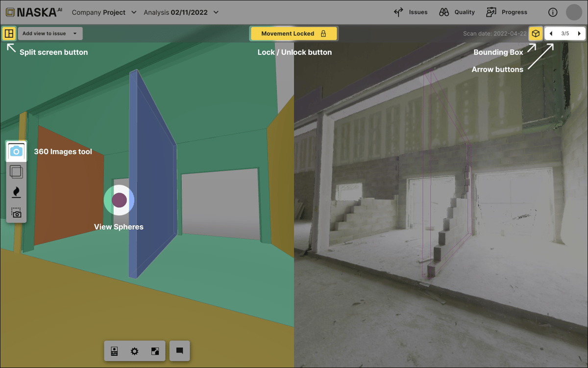Advance to scan 4/5 with right arrow
Image resolution: width=588 pixels, height=368 pixels.
coord(580,33)
